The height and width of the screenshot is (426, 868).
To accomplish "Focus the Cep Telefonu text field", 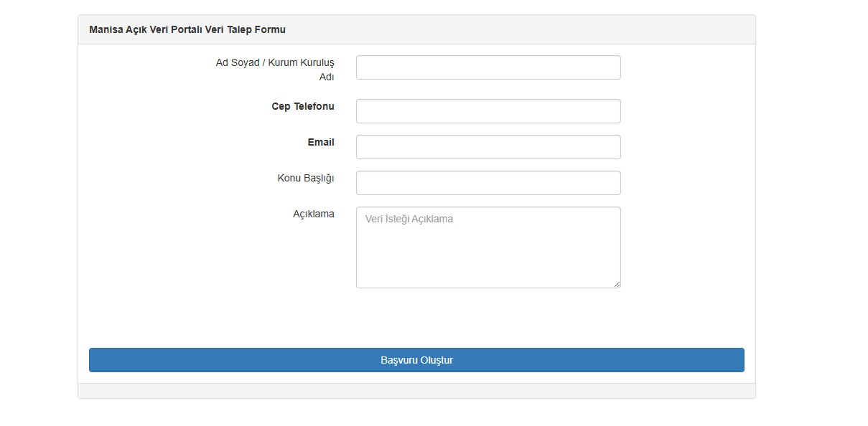I will (x=488, y=111).
